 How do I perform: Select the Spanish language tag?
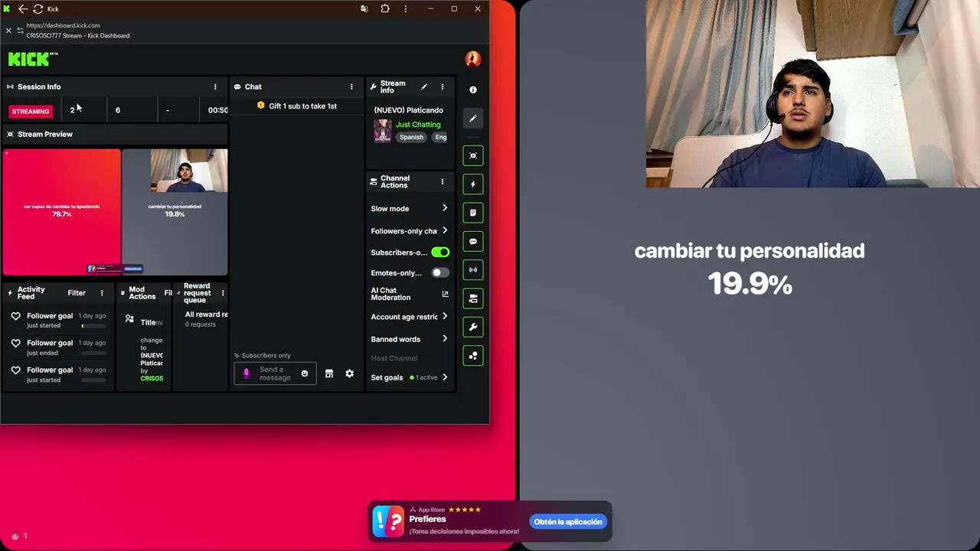tap(411, 137)
